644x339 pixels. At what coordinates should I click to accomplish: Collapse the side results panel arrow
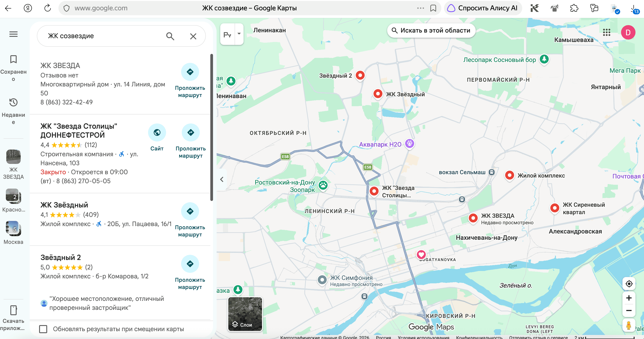point(222,179)
